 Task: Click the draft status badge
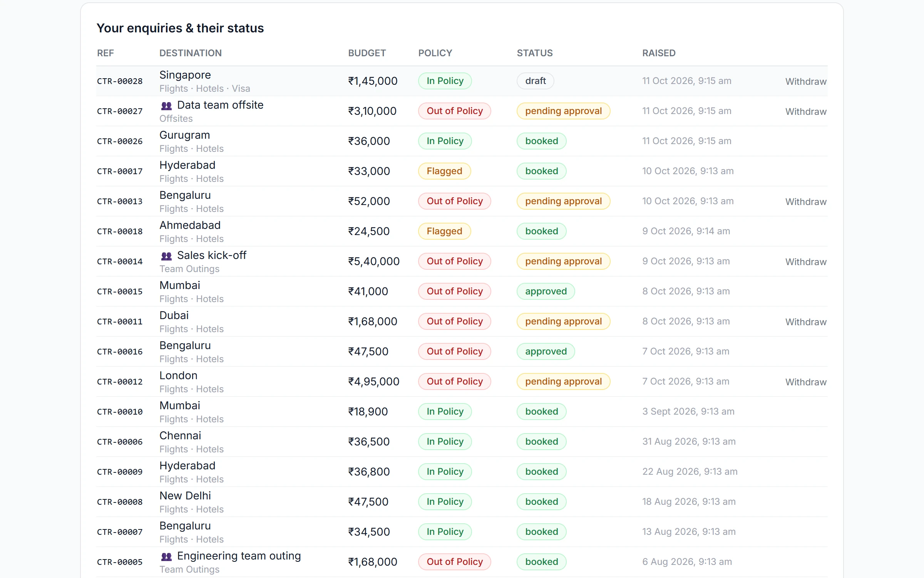pos(536,81)
